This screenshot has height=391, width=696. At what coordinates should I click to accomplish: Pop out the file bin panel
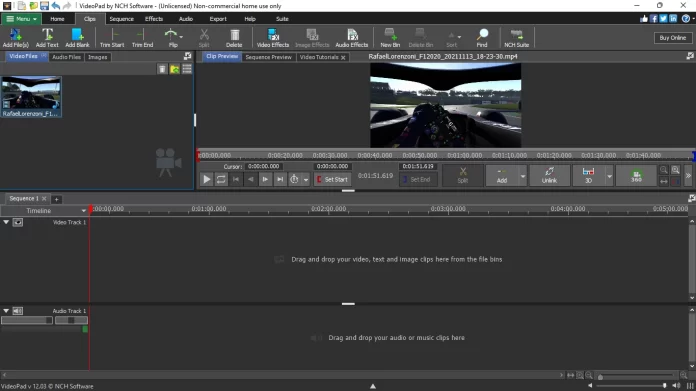coord(187,56)
